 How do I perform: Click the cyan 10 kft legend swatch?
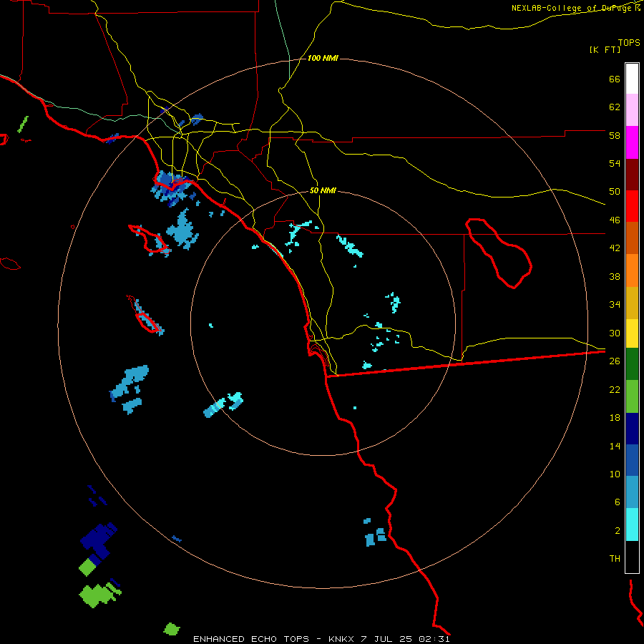(x=632, y=525)
